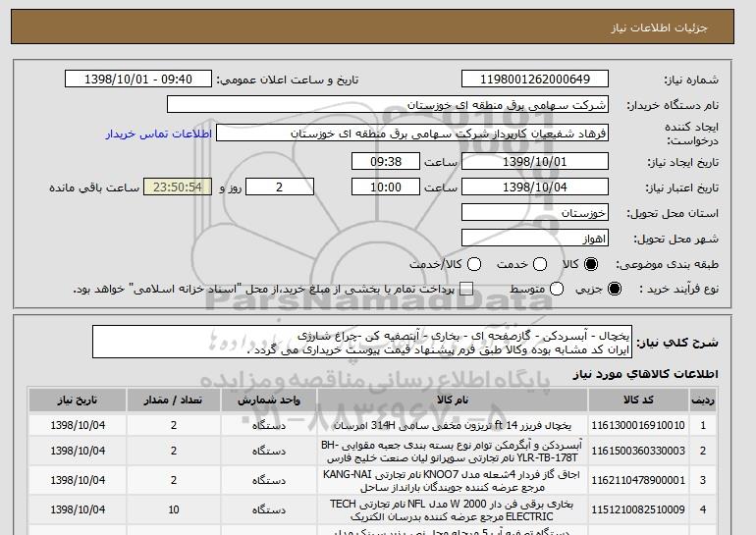The width and height of the screenshot is (756, 535).
Task: Choose the متوسط purchase process option
Action: pos(557,289)
